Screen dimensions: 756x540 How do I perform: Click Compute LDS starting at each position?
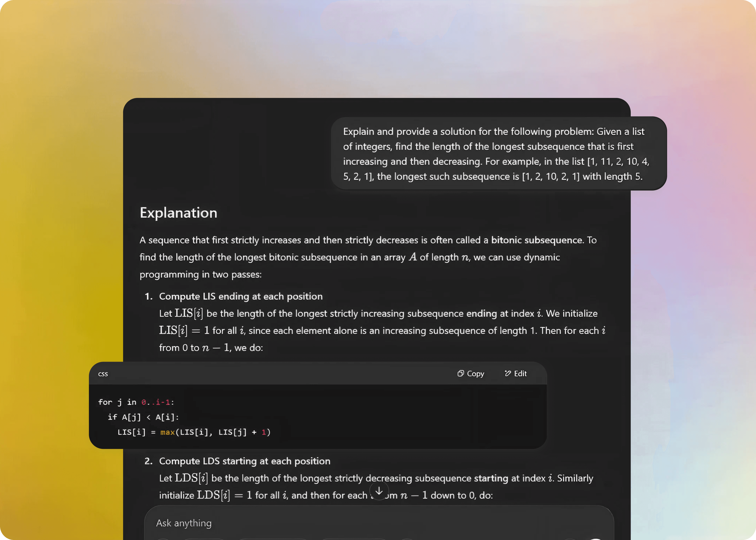click(245, 461)
